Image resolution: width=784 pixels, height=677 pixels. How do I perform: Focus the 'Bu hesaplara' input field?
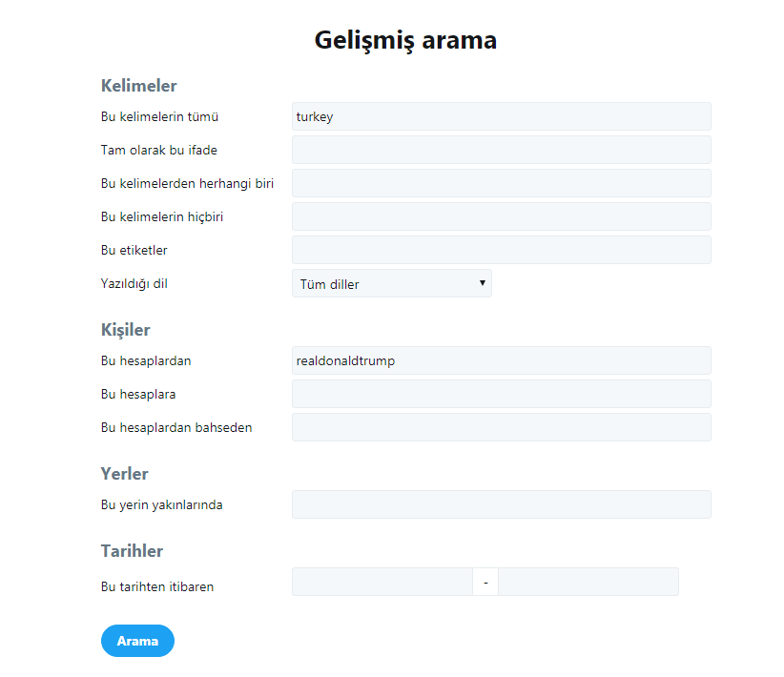tap(501, 394)
